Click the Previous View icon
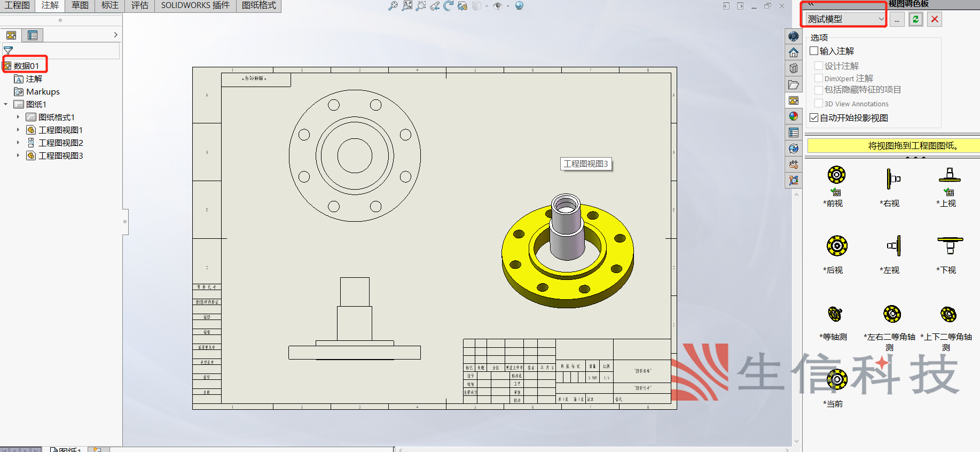 coord(435,6)
